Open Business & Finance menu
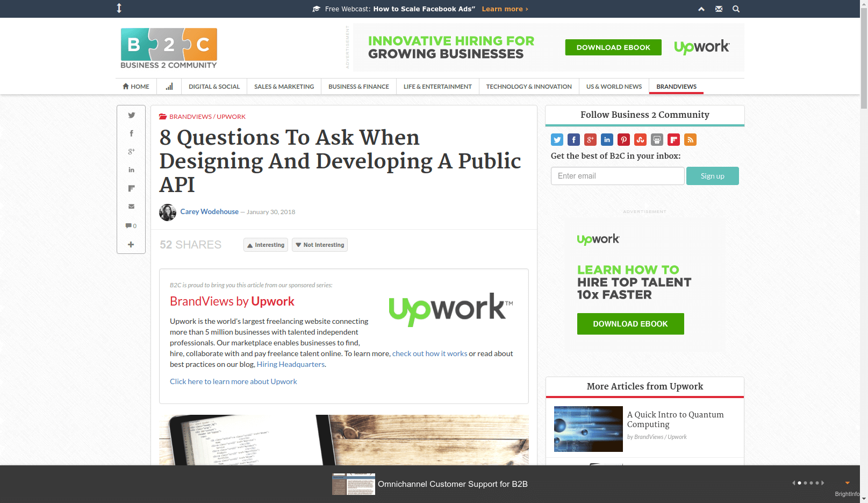 coord(358,87)
